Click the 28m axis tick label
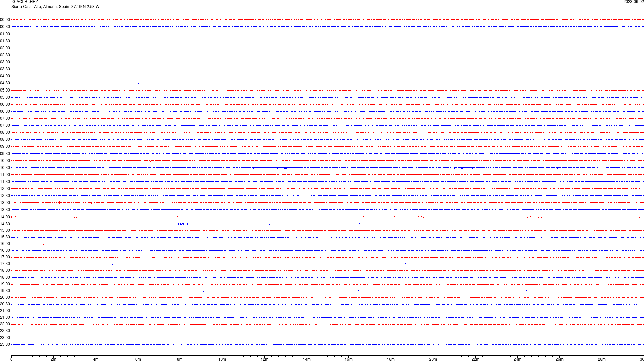 (602, 359)
